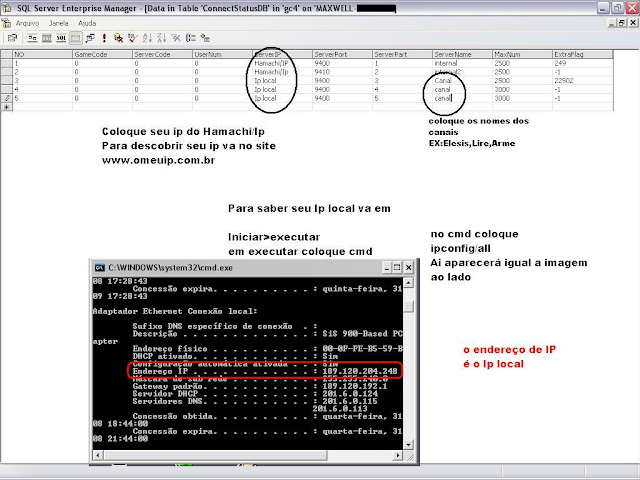Select row 3 using its row selector
Screen dimensions: 640x480
(6, 81)
